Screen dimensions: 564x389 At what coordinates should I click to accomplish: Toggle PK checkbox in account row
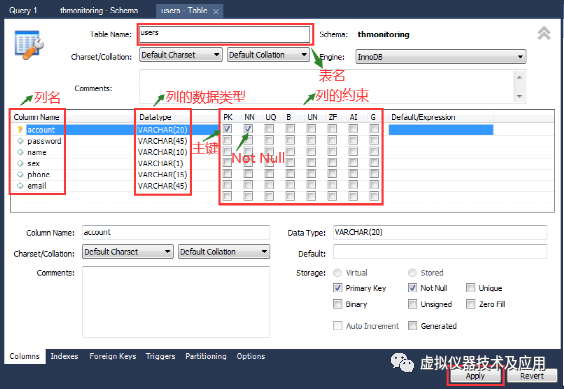click(227, 128)
